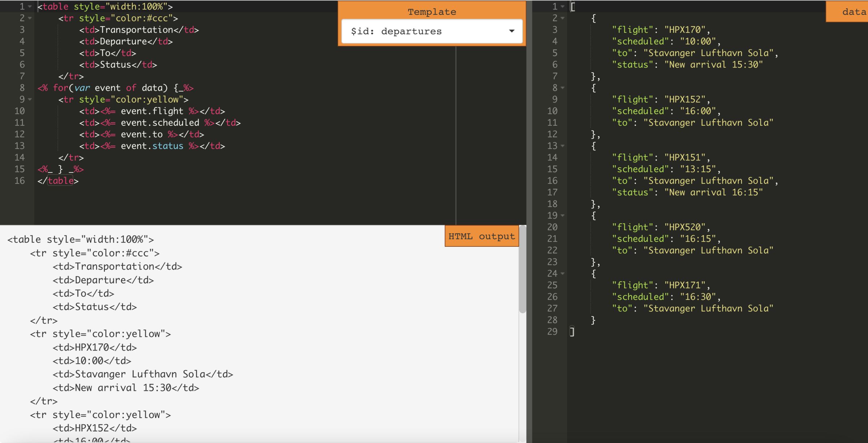Viewport: 868px width, 443px height.
Task: Click '<td>HPX170</td>' in HTML output
Action: tap(95, 347)
